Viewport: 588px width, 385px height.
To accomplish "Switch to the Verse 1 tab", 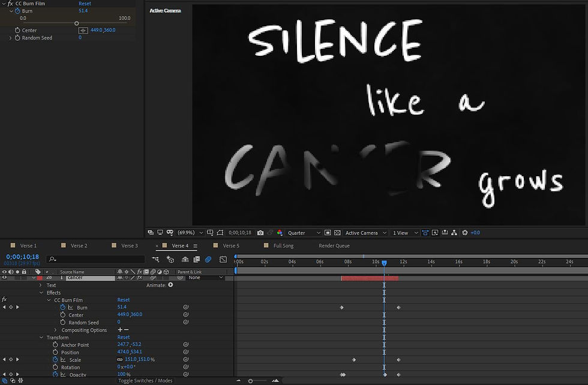I will coord(28,245).
